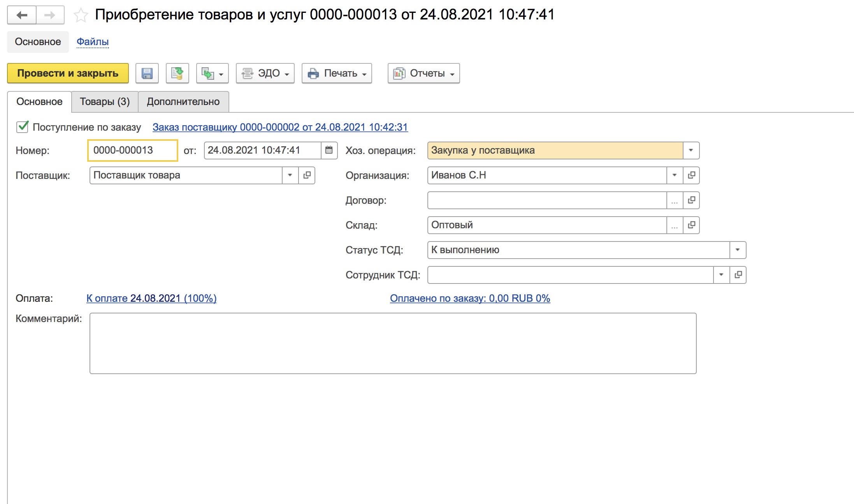Click the Склад field showing Оптовый
This screenshot has width=854, height=504.
(547, 225)
